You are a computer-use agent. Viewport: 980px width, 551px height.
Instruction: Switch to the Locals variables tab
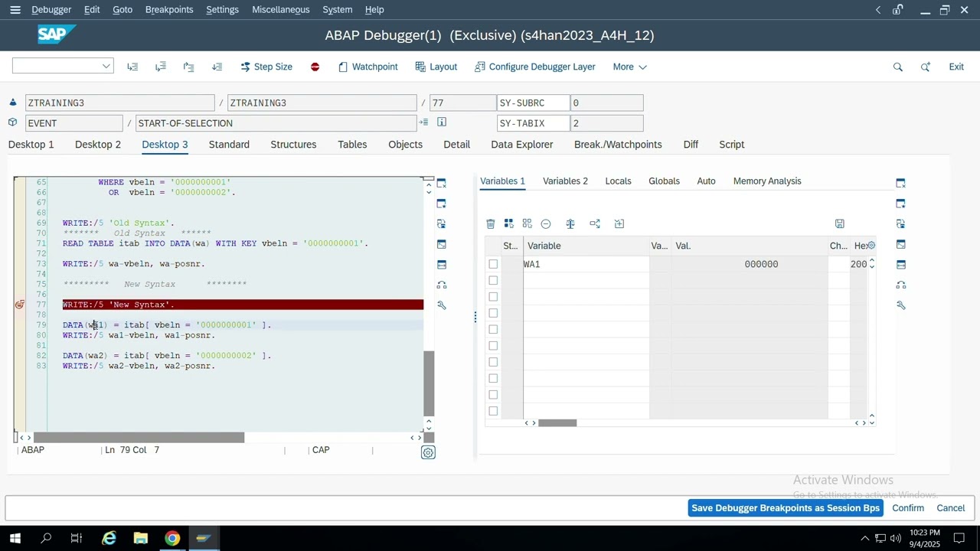coord(618,181)
